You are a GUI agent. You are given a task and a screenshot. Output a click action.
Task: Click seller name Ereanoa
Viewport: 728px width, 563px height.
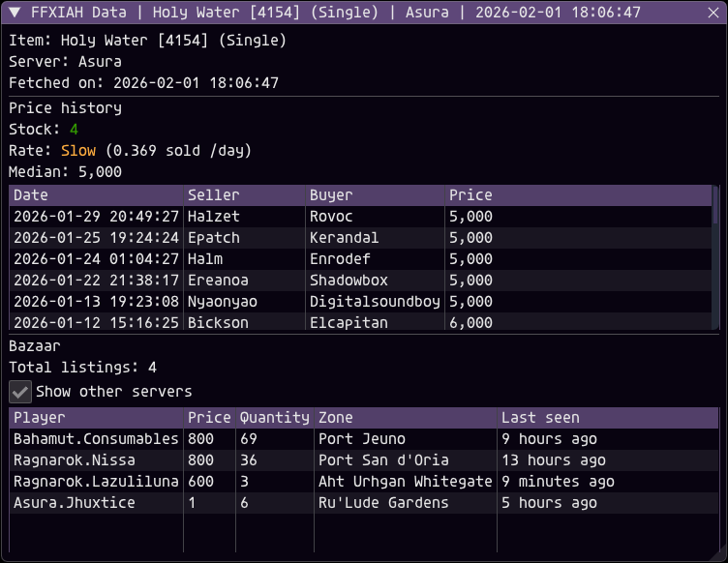(218, 281)
